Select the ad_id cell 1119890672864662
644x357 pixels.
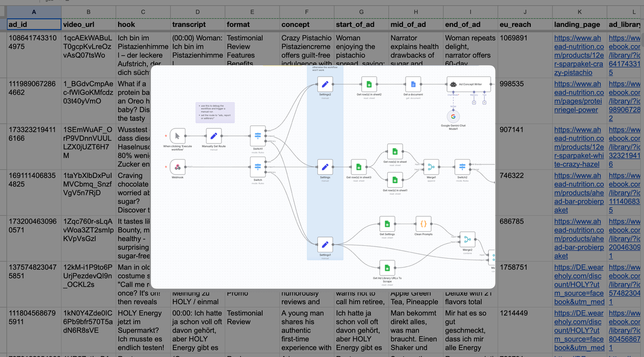pyautogui.click(x=34, y=100)
